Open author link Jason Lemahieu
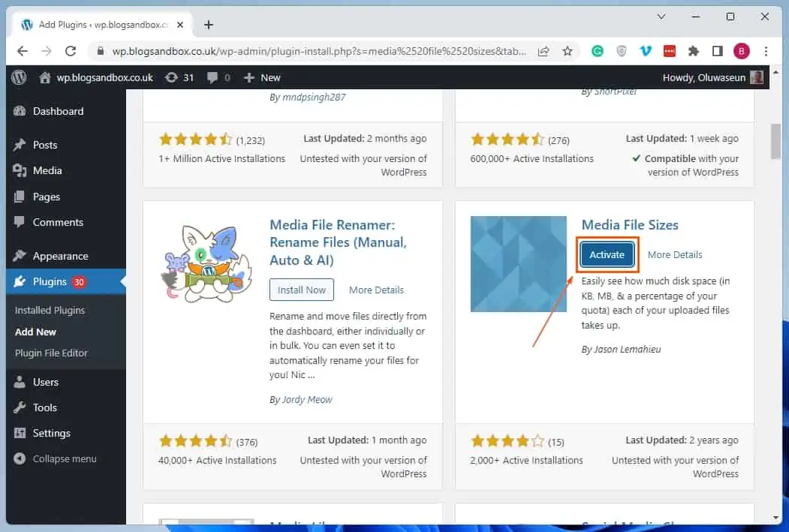This screenshot has height=532, width=789. point(628,349)
